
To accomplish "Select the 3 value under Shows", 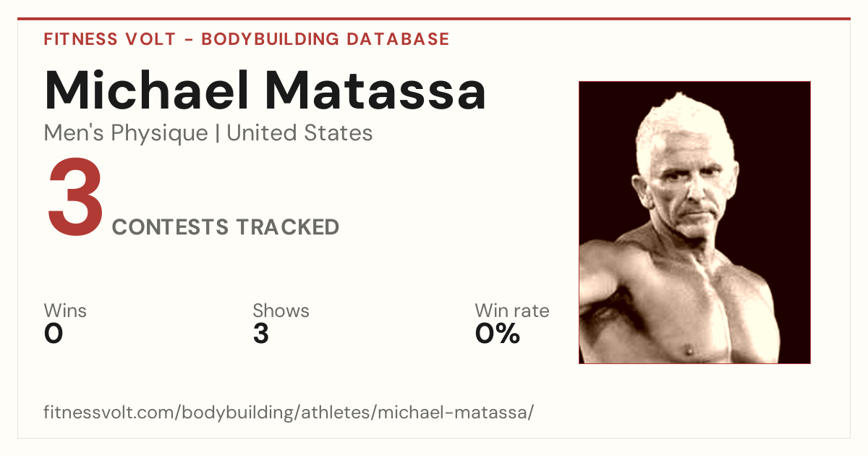I will (260, 334).
